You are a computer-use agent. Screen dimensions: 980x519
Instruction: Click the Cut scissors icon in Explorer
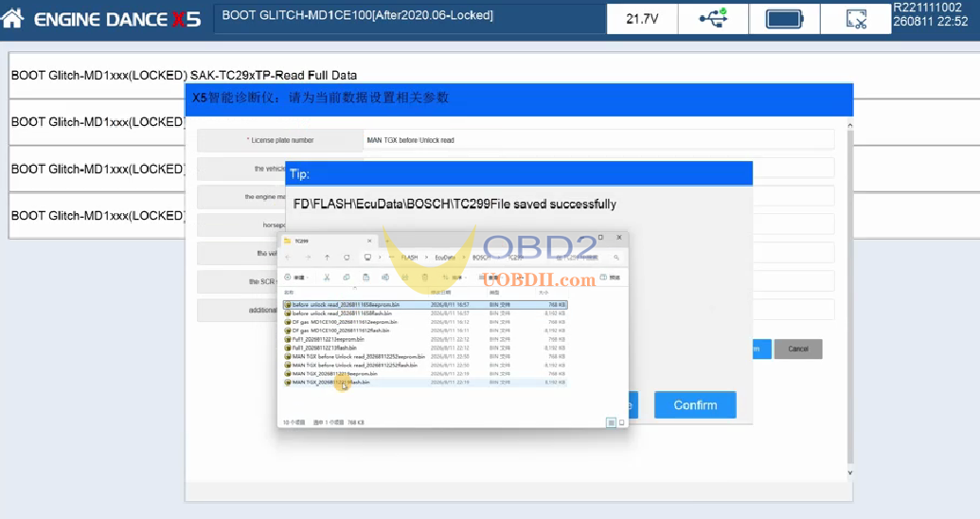click(x=327, y=277)
